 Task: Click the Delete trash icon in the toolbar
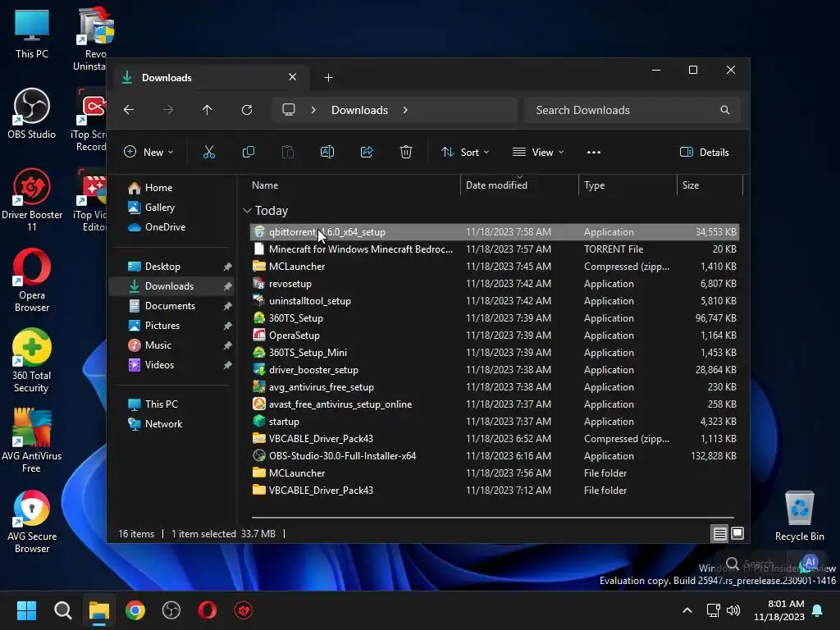[x=405, y=152]
